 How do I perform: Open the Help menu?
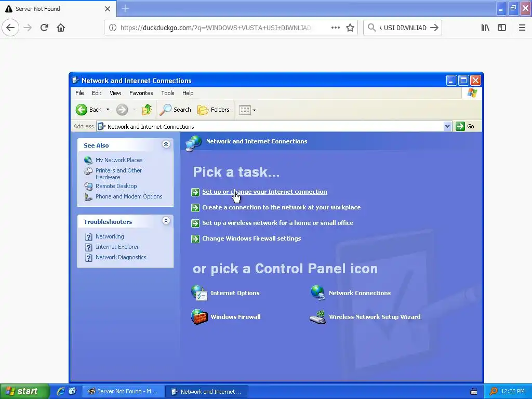(188, 93)
